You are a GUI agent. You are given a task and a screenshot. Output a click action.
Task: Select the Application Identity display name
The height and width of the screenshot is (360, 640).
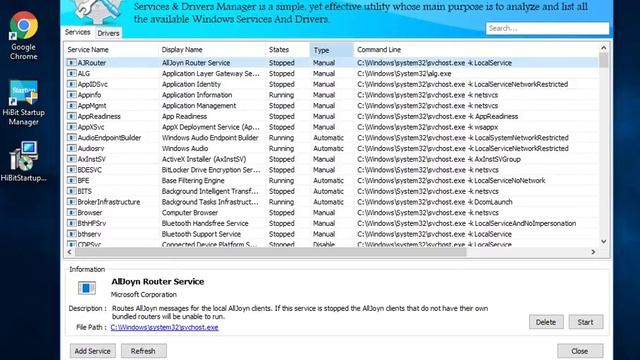pos(191,84)
